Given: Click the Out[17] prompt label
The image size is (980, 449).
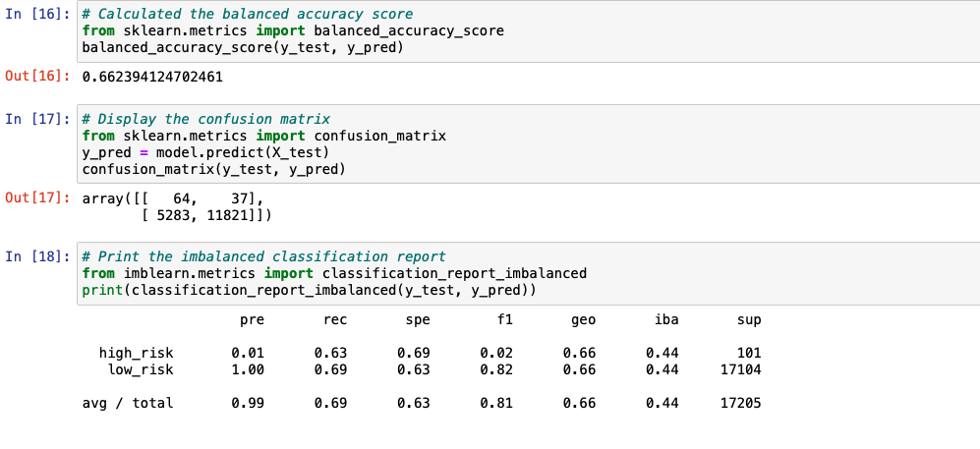Looking at the screenshot, I should (x=37, y=197).
